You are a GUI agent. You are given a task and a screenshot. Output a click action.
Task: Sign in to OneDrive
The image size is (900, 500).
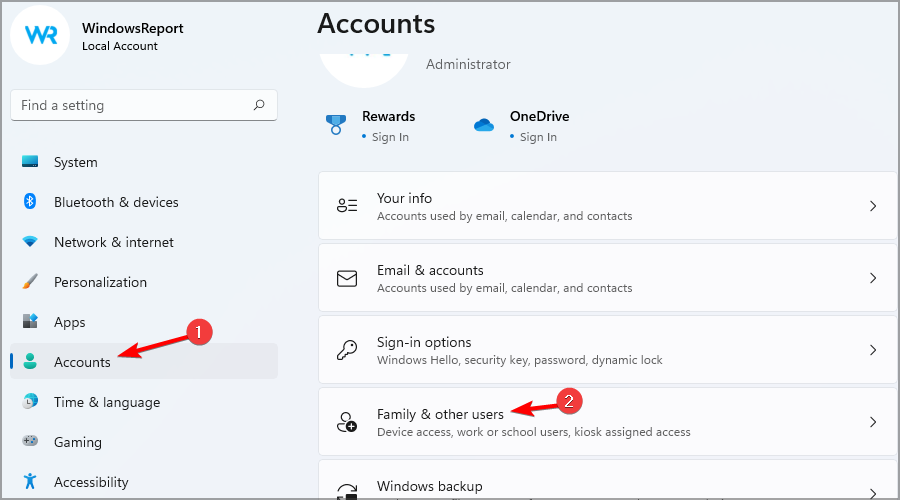(538, 137)
